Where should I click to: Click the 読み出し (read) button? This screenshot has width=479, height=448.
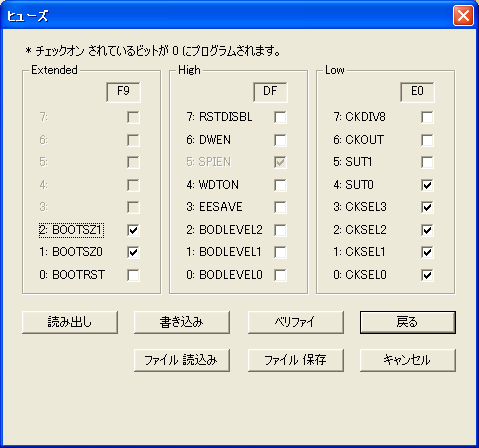[x=70, y=322]
